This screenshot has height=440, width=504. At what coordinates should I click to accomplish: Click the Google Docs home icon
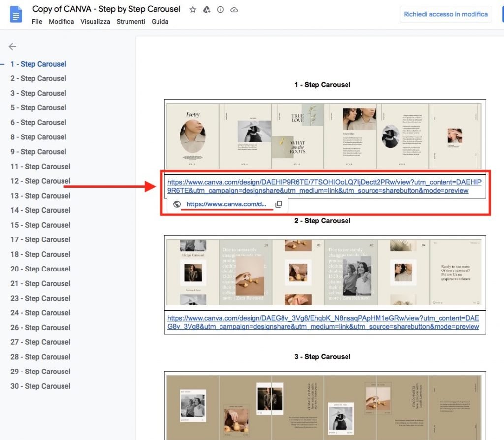tap(16, 14)
